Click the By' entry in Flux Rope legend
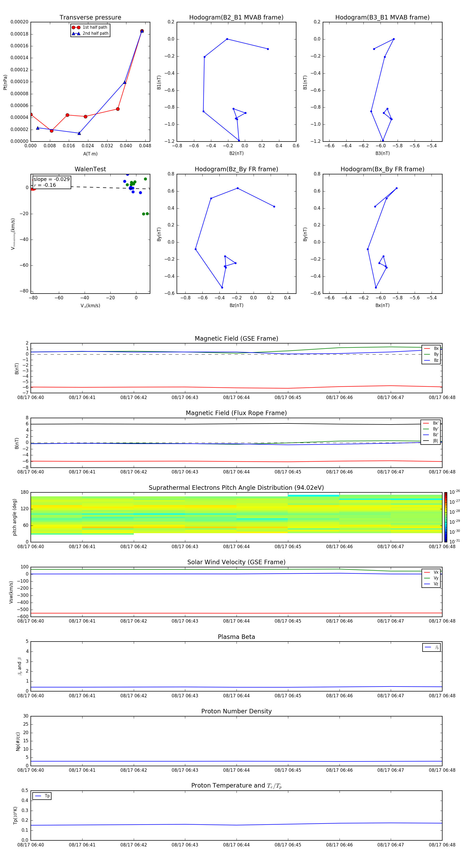 431,429
